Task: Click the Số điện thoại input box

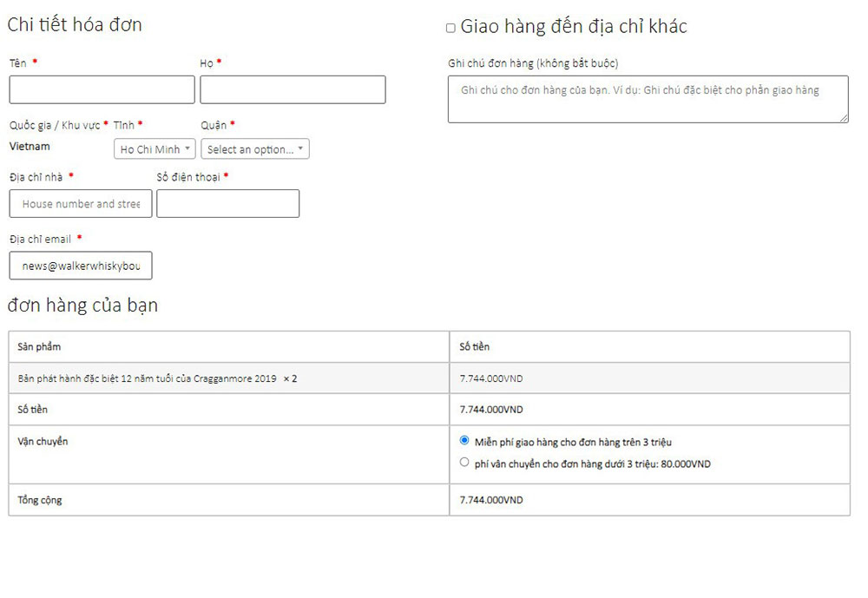Action: [227, 204]
